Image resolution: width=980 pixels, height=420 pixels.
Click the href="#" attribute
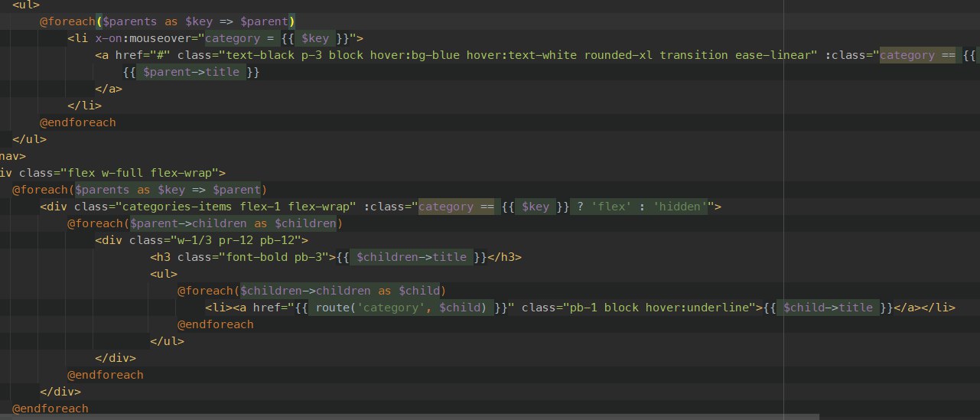(145, 55)
